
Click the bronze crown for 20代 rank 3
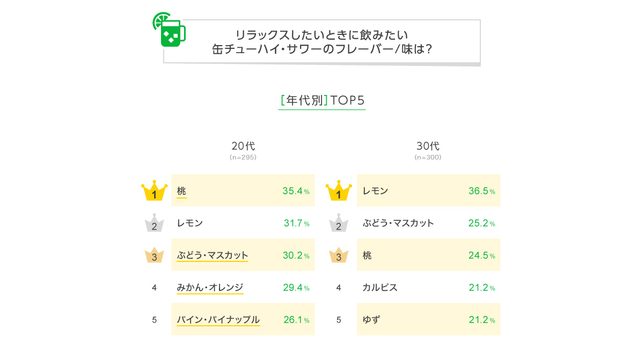click(x=154, y=255)
